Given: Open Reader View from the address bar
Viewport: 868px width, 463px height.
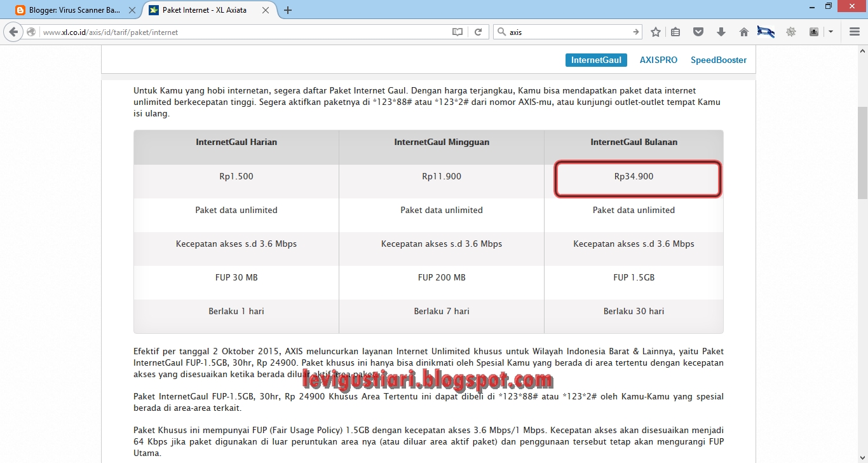Looking at the screenshot, I should point(458,32).
